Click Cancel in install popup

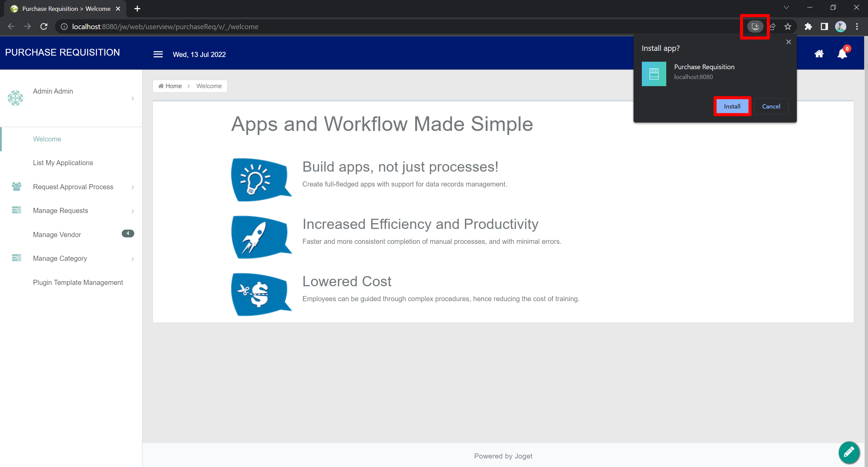771,106
